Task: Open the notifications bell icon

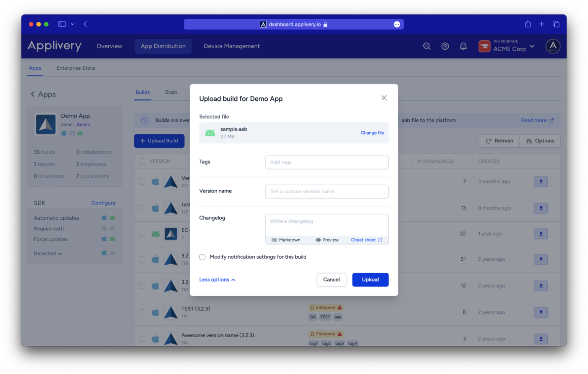Action: click(x=463, y=46)
